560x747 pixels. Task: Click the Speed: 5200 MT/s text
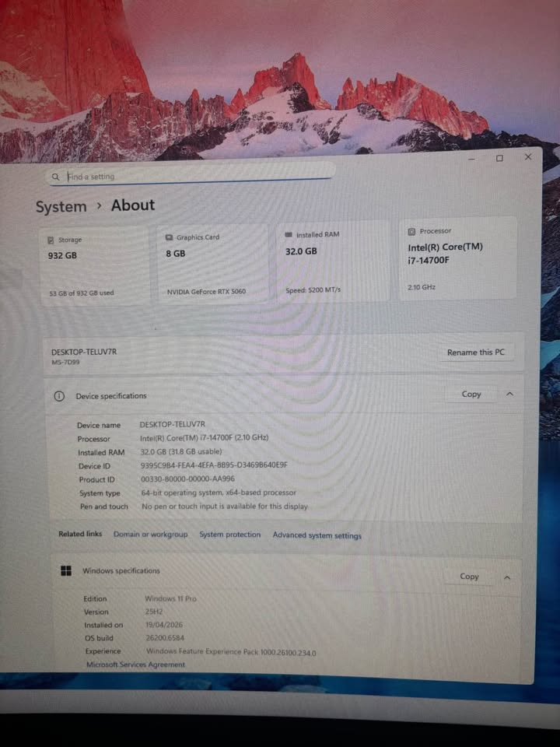313,289
